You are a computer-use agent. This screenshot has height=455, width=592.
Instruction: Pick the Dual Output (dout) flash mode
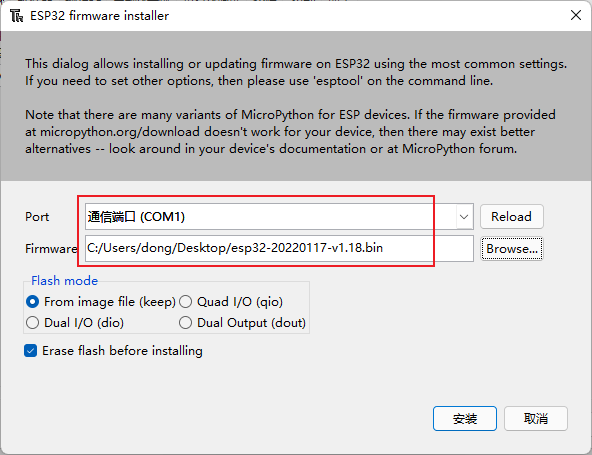242,323
